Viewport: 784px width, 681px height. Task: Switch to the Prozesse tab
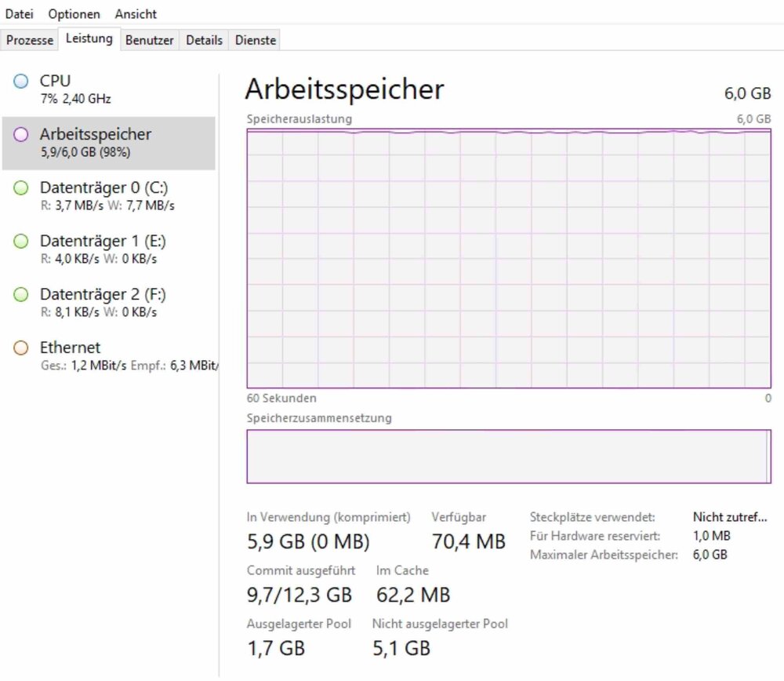(x=30, y=40)
